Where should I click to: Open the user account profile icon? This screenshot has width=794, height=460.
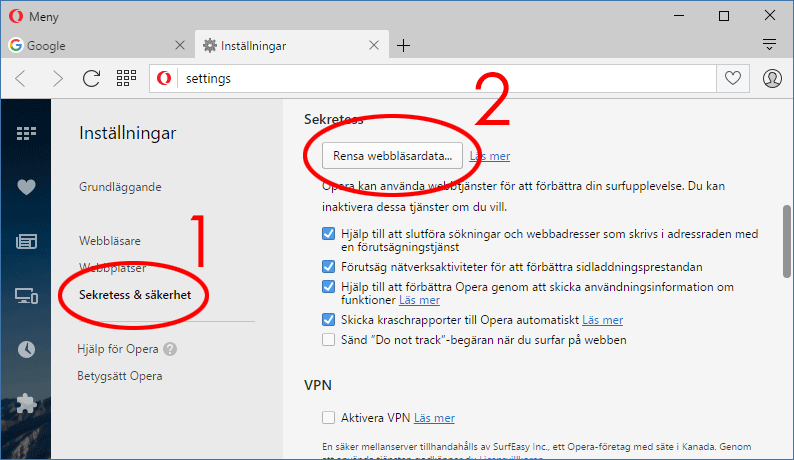click(x=771, y=78)
